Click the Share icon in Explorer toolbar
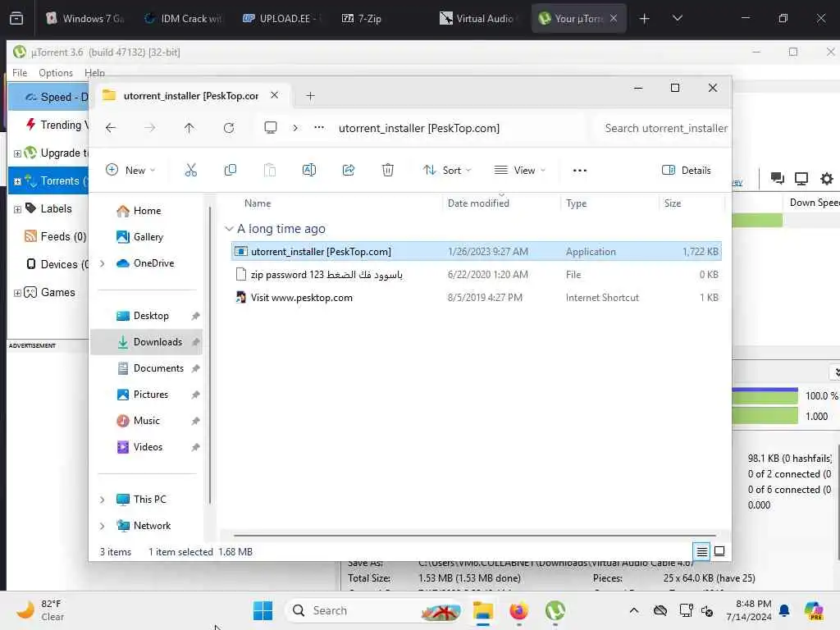840x630 pixels. pos(348,171)
